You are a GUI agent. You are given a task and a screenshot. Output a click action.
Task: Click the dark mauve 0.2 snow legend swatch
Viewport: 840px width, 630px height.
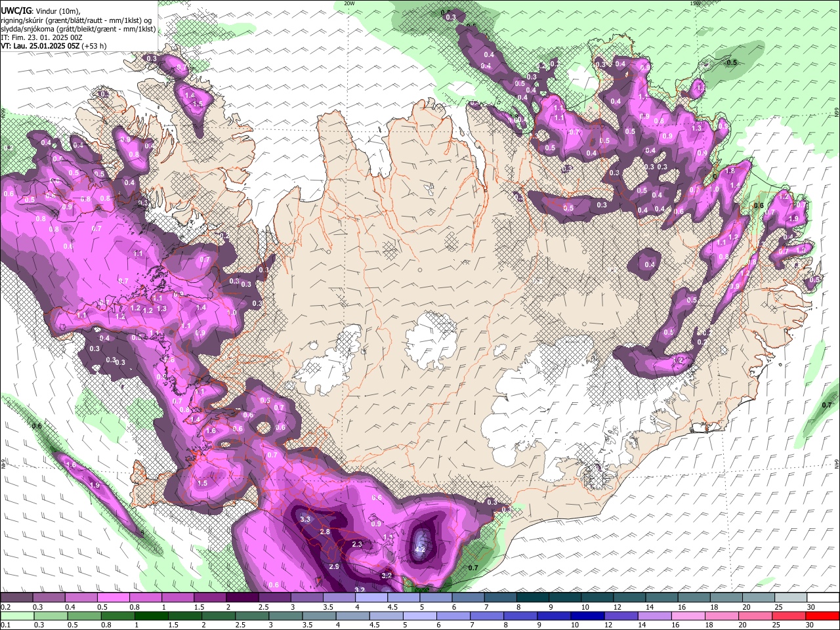[x=16, y=598]
